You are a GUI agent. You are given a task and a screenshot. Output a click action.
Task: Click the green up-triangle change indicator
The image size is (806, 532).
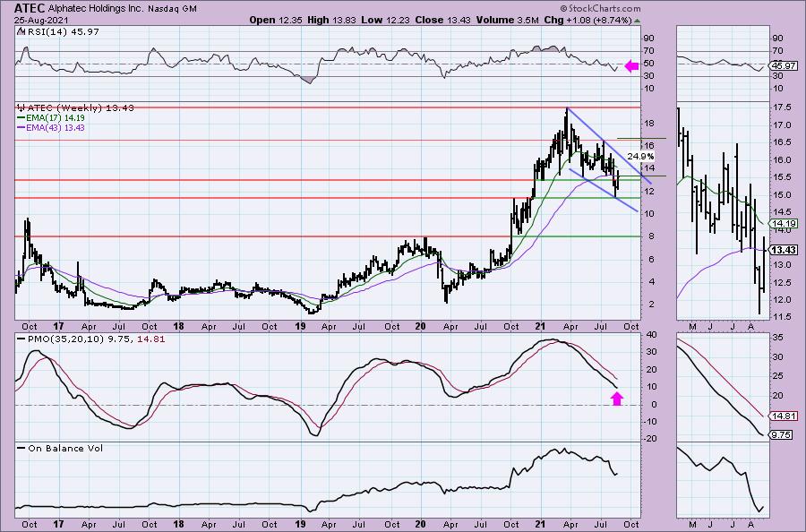[x=638, y=21]
